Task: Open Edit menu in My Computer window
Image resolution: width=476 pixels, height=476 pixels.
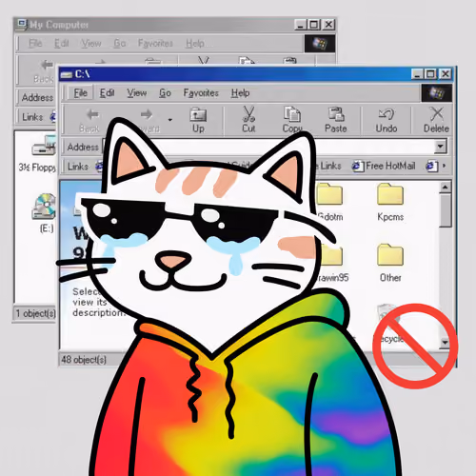Action: pos(61,43)
